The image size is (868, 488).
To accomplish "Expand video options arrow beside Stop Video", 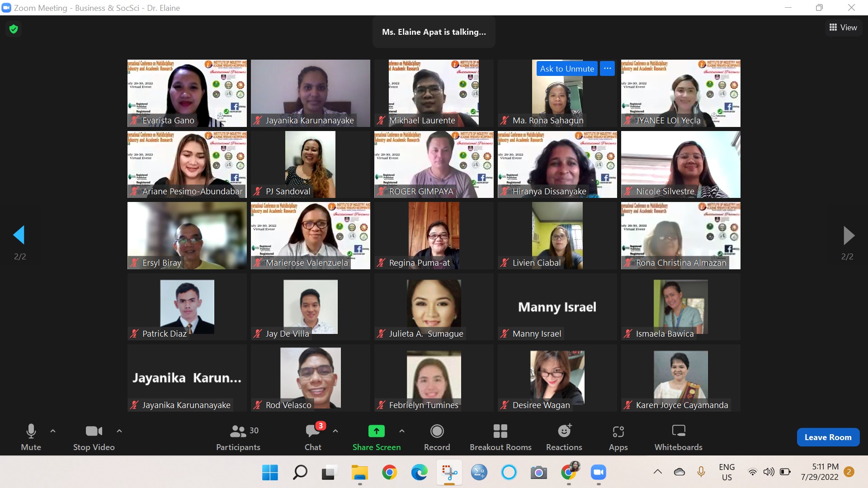I will (x=119, y=431).
